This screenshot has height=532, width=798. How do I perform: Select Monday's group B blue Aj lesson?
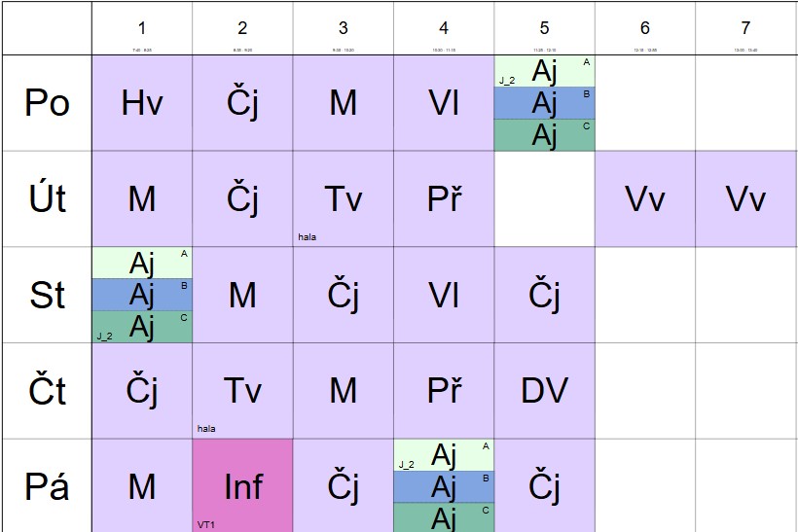coord(544,103)
